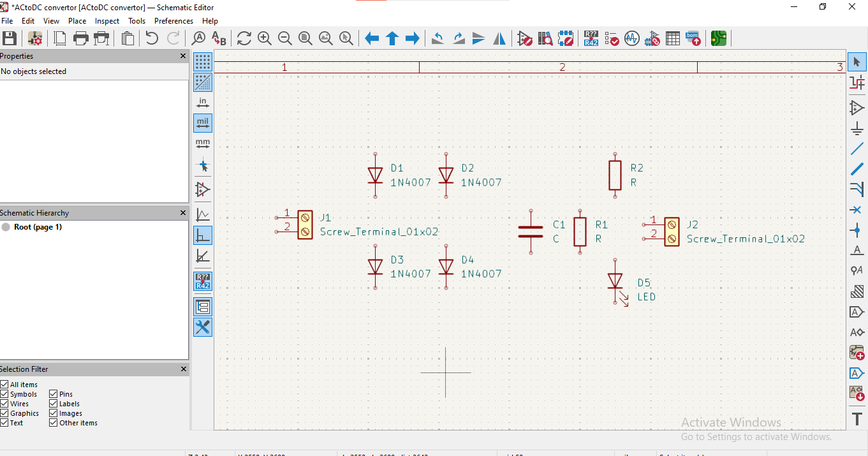
Task: Open the View menu
Action: pos(51,21)
